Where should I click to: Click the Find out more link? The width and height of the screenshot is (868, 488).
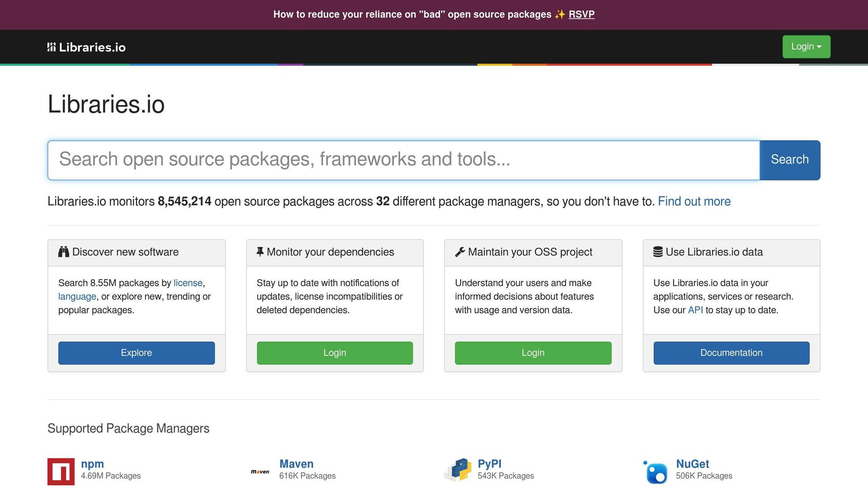tap(694, 201)
